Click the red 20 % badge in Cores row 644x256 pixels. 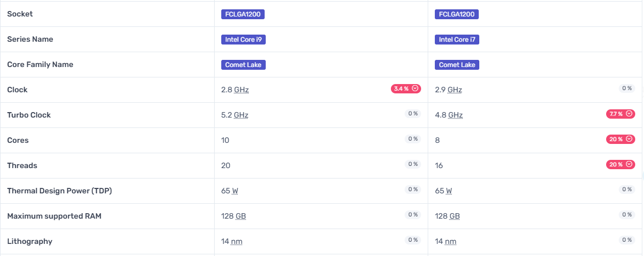click(x=620, y=140)
